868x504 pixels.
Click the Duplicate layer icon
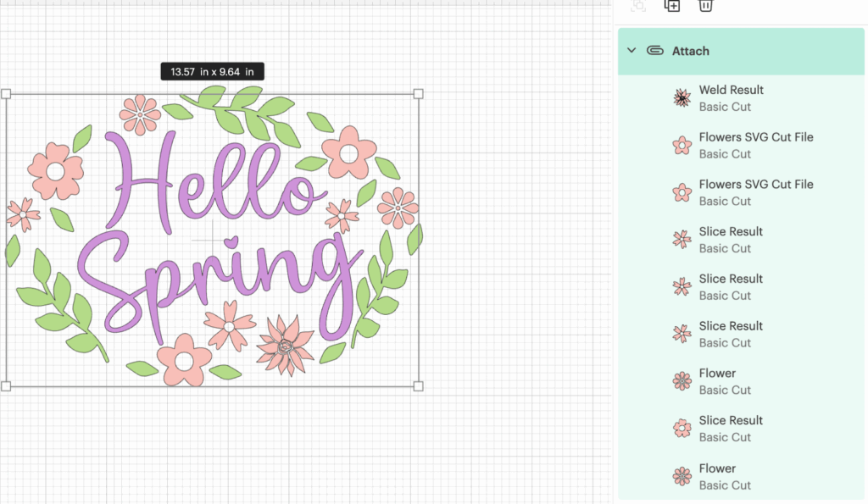pos(671,5)
